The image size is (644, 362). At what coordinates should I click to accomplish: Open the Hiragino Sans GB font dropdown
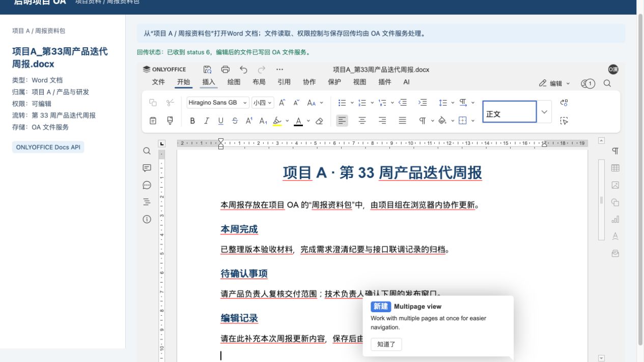pos(245,103)
